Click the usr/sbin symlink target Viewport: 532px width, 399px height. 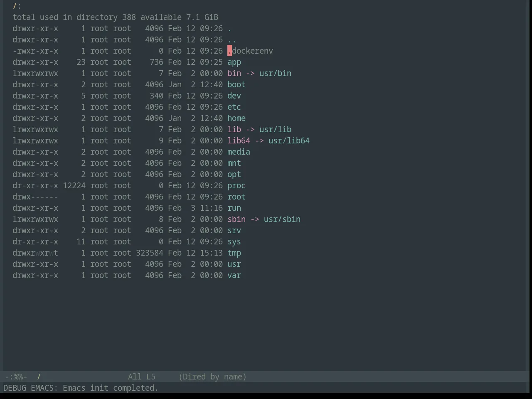pyautogui.click(x=282, y=219)
